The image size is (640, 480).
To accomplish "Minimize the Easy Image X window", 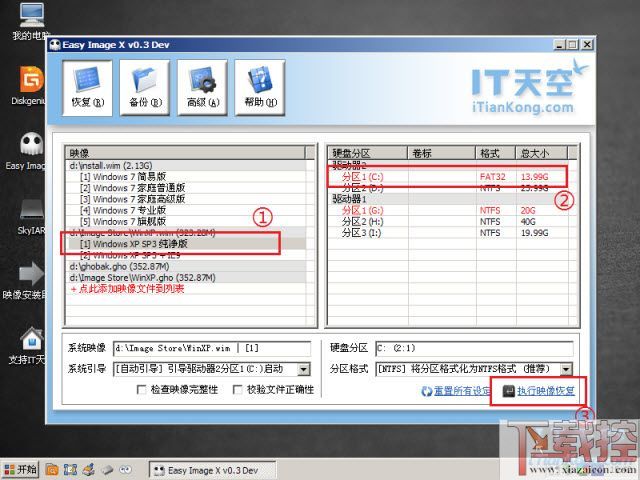I will coord(559,44).
